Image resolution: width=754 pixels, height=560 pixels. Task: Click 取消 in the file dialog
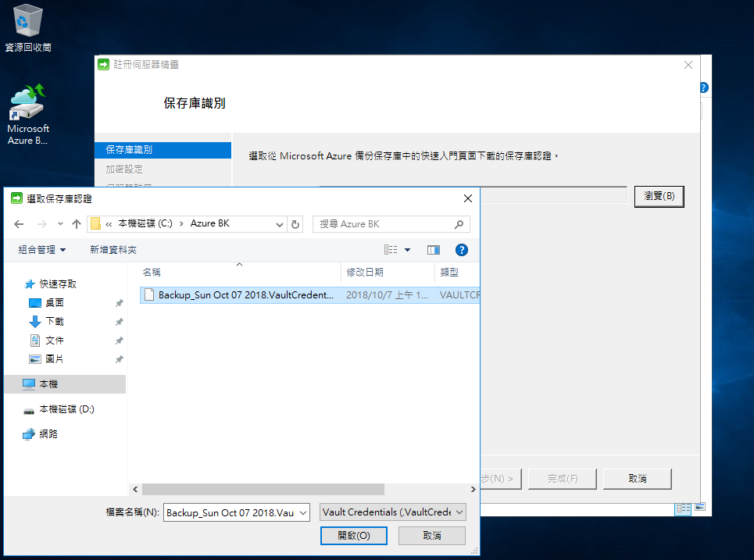[x=432, y=536]
